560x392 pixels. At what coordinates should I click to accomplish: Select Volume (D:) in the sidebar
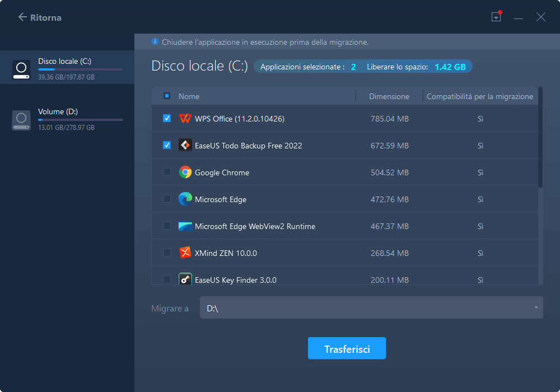pyautogui.click(x=67, y=120)
